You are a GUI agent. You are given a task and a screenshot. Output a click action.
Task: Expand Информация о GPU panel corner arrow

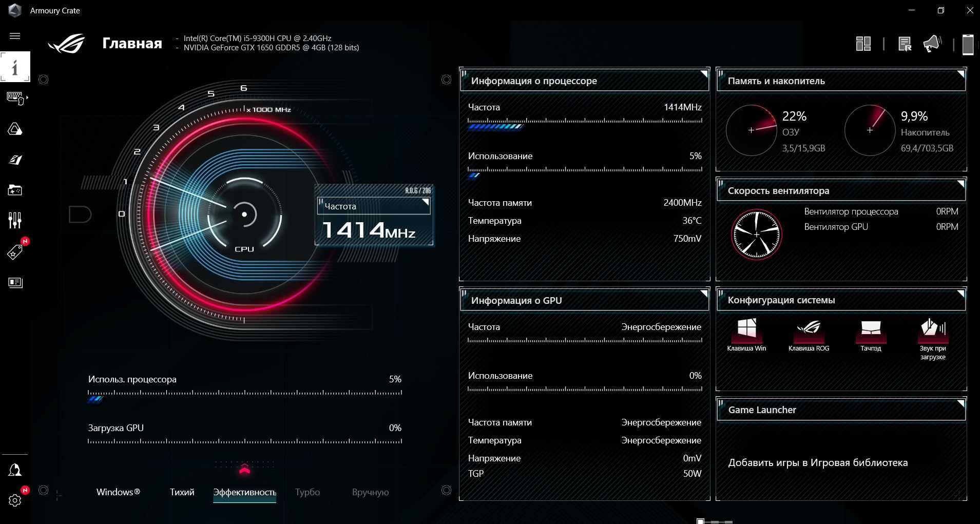click(x=704, y=294)
